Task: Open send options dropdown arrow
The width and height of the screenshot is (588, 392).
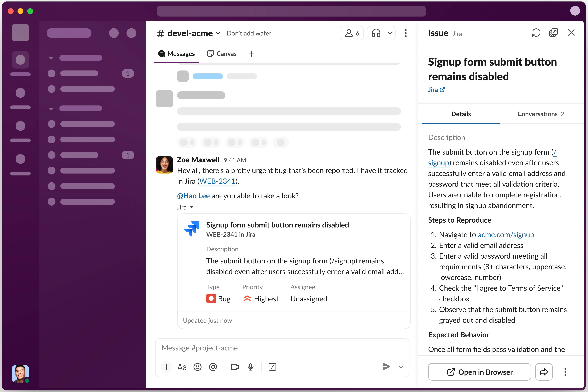Action: (x=401, y=367)
